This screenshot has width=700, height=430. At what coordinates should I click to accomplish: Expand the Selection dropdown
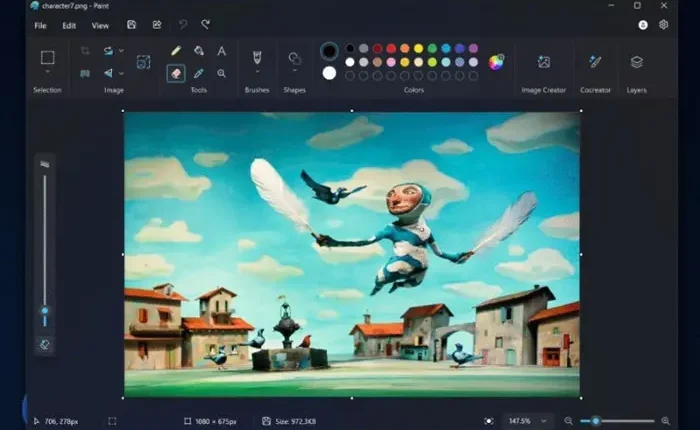[x=47, y=74]
